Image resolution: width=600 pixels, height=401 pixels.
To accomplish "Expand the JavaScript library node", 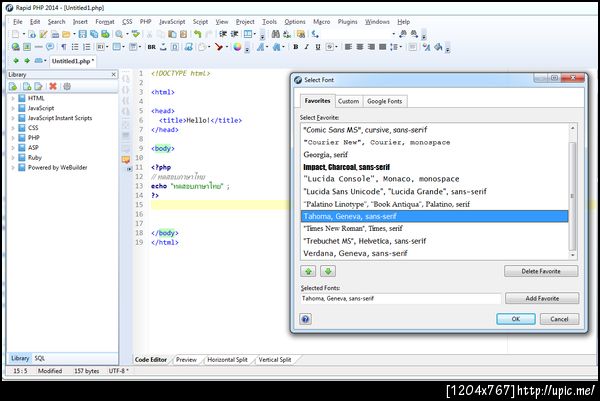I will (13, 108).
